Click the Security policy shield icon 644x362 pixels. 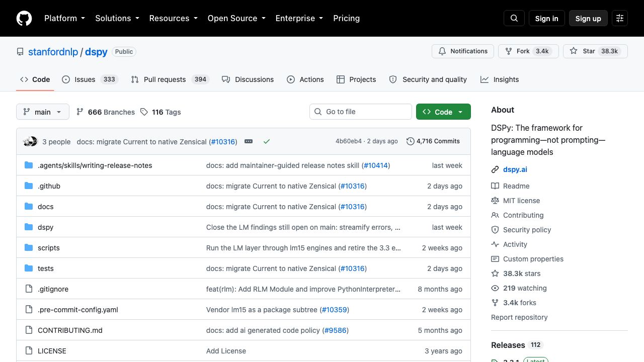tap(495, 230)
